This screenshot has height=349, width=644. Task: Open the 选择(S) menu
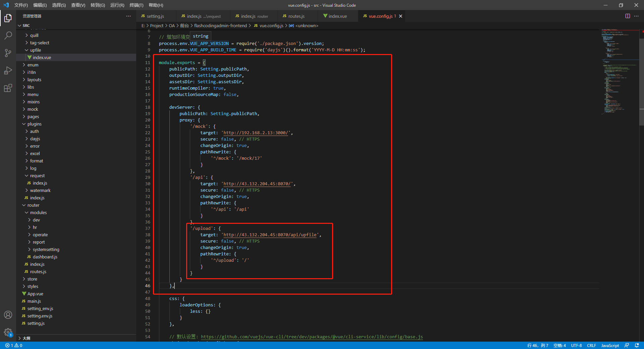tap(59, 5)
